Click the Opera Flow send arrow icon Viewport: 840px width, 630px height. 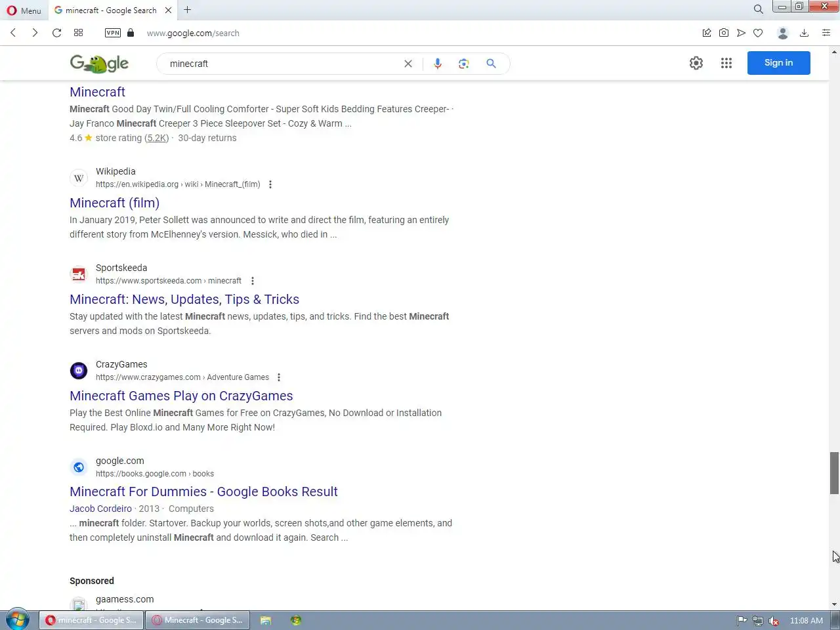click(741, 33)
